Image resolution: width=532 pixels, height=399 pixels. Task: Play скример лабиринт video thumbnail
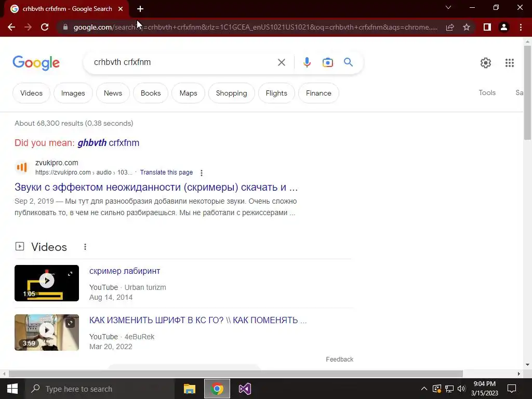click(x=46, y=283)
